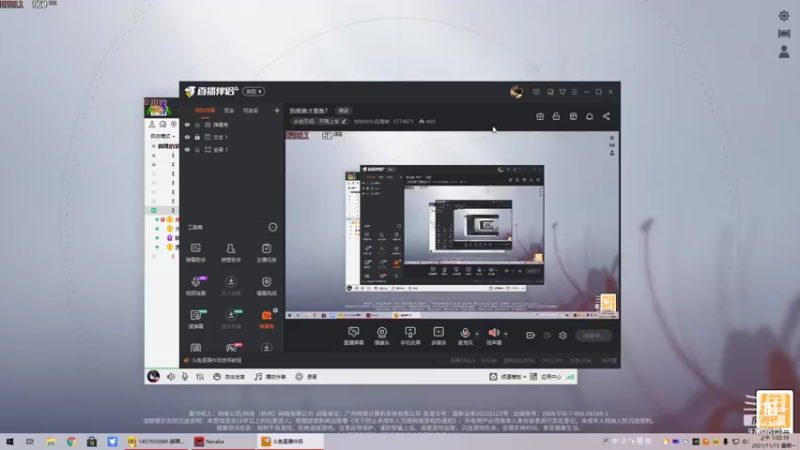Screen dimensions: 800x450
Task: Start recording with the record camera icon
Action: coord(531,335)
